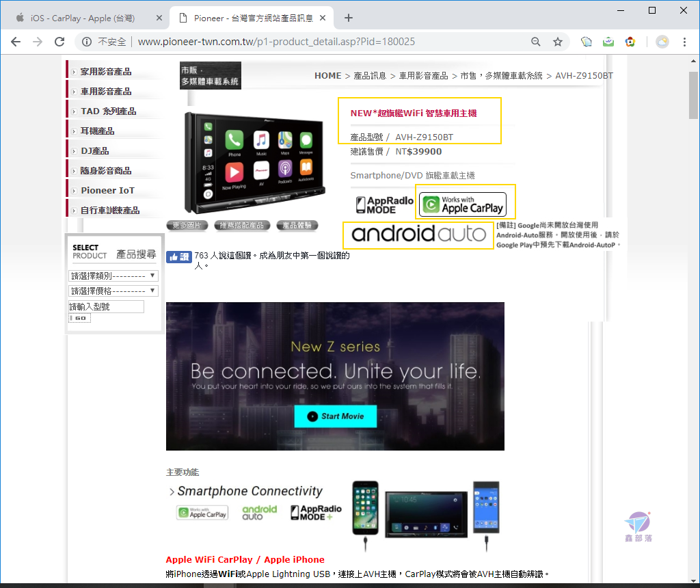Open the Chrome three-dot menu
This screenshot has height=588, width=700.
coord(684,42)
